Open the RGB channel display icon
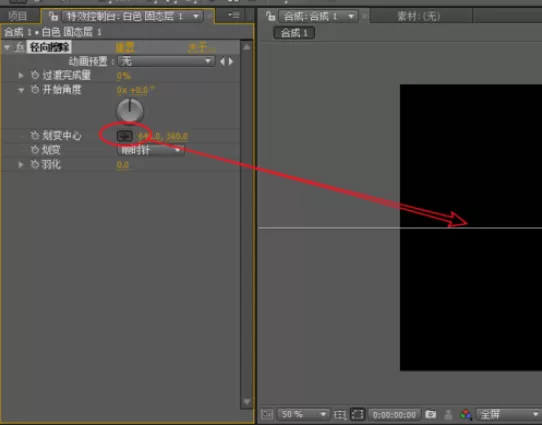Viewport: 542px width, 425px height. click(466, 414)
